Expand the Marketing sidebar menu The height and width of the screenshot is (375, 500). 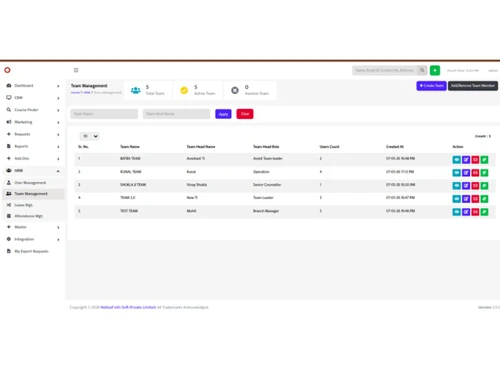tap(33, 122)
